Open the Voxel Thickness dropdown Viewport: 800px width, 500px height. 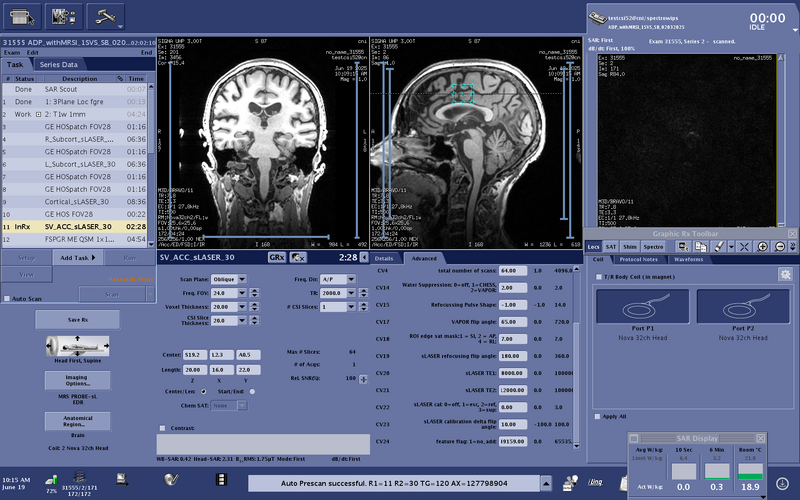[242, 307]
